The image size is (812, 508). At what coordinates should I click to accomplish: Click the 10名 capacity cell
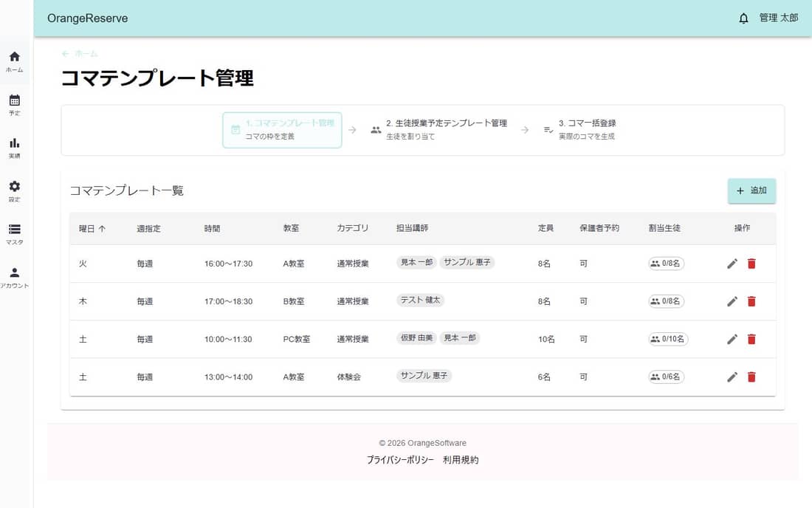point(546,339)
